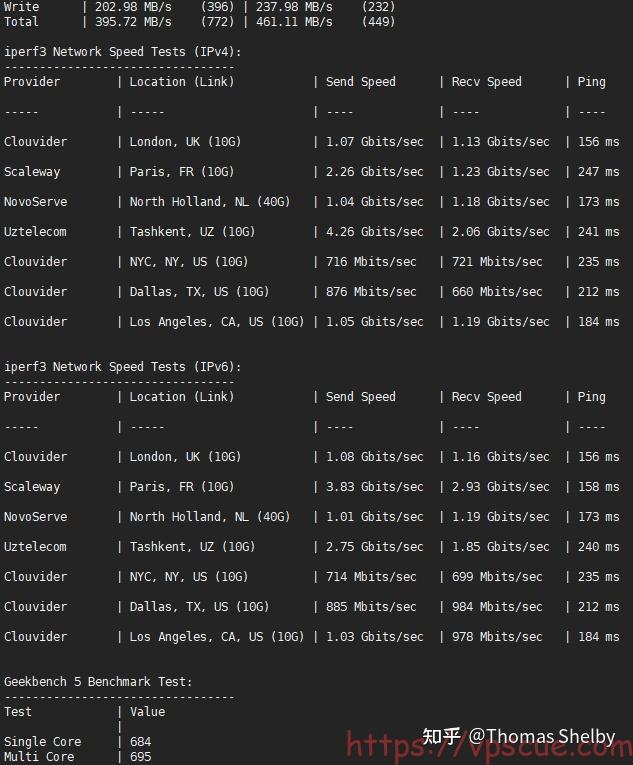The width and height of the screenshot is (633, 765).
Task: Click the 247 ms ping value
Action: tap(598, 172)
